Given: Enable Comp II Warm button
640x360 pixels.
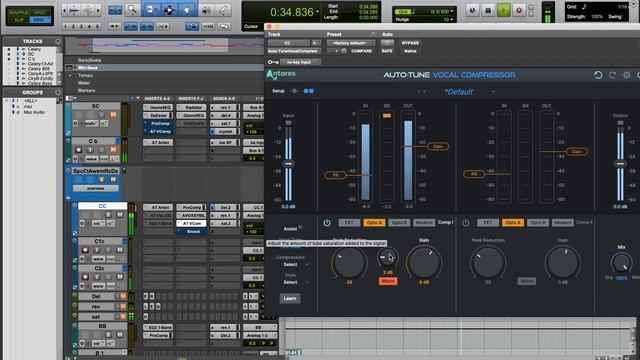Looking at the screenshot, I should (527, 281).
